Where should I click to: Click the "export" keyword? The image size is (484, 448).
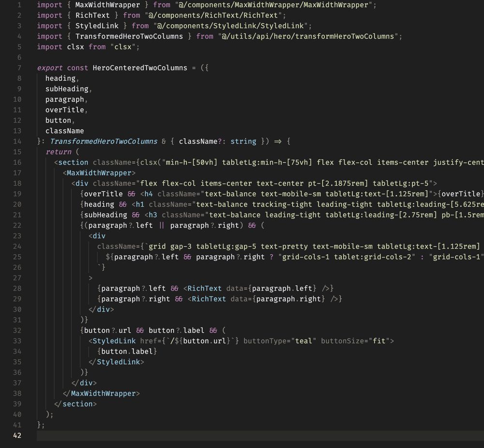click(50, 68)
